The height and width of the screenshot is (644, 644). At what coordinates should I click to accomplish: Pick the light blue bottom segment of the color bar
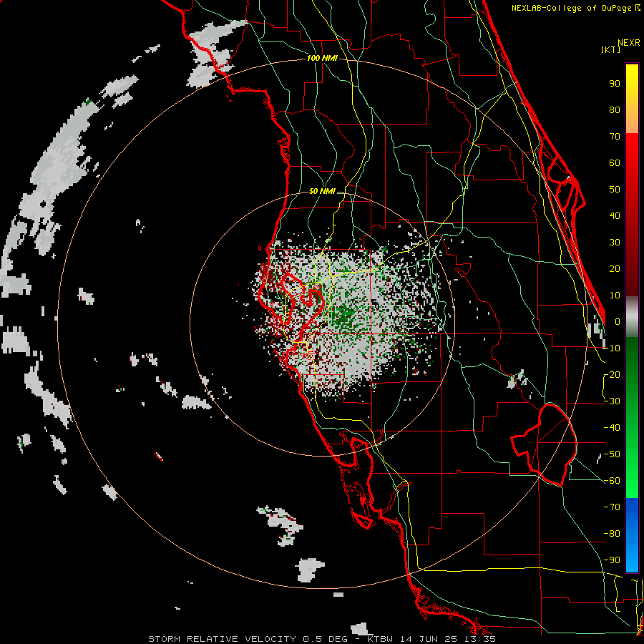(x=632, y=557)
